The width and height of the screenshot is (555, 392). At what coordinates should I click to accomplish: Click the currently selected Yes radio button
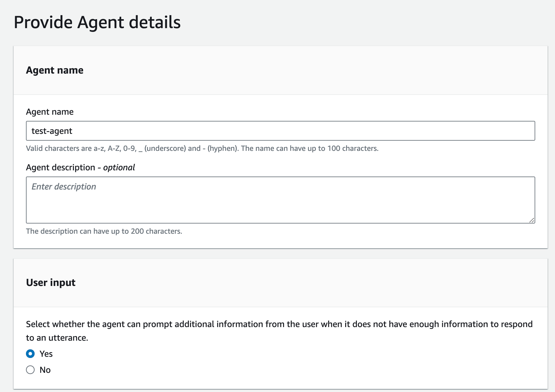30,354
